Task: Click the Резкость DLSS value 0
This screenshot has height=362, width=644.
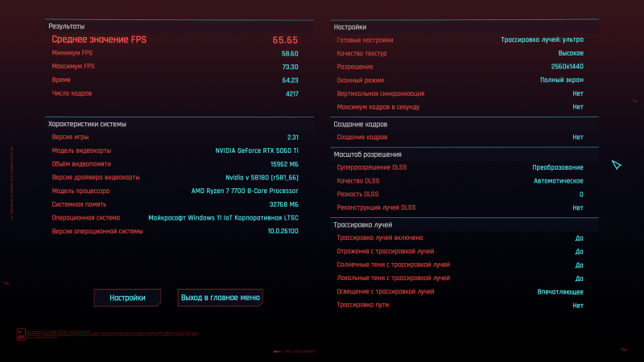Action: click(x=581, y=195)
